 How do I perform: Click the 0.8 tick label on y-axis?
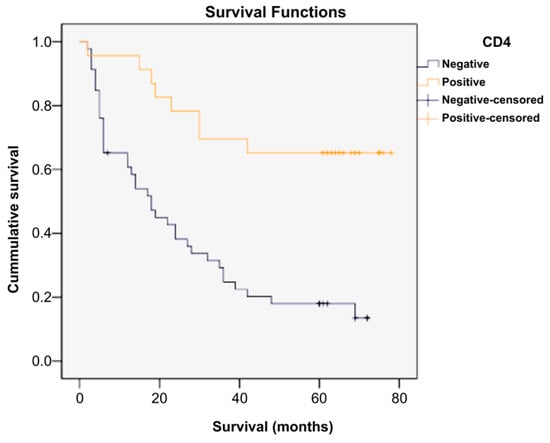coord(43,106)
